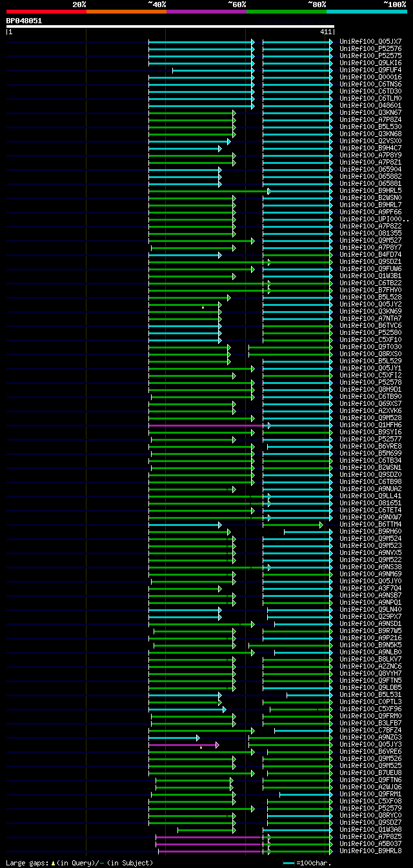Select hit label UniRef100_Q9M527
This screenshot has width=413, height=868.
pyautogui.click(x=370, y=240)
